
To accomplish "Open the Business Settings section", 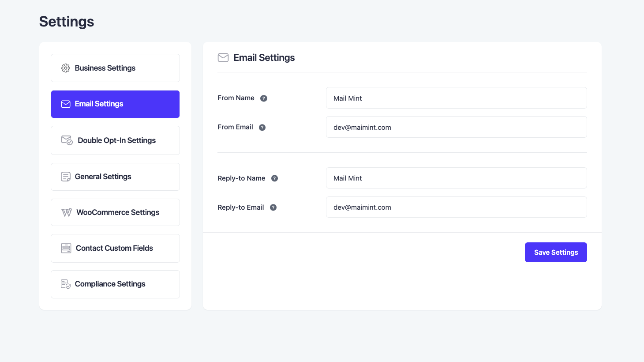I will (115, 68).
